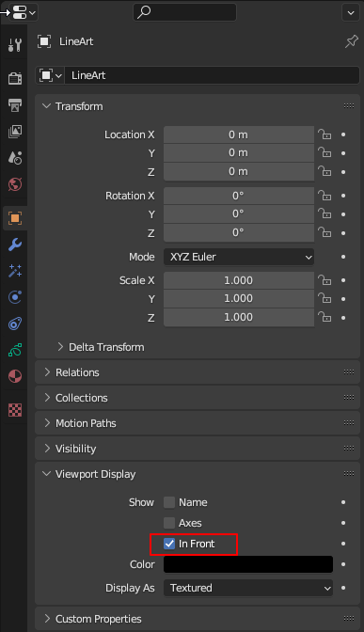
Task: Click the Rotation X field
Action: (x=239, y=196)
